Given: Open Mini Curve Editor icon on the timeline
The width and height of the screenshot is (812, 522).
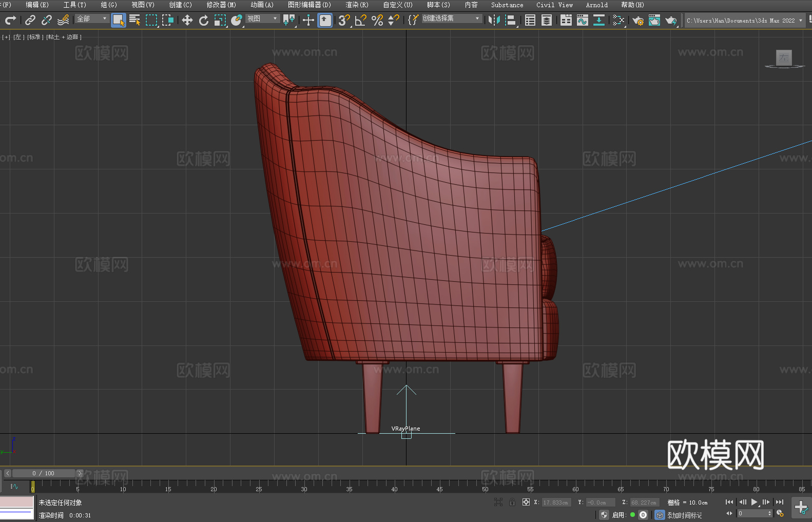Looking at the screenshot, I should click(x=14, y=486).
